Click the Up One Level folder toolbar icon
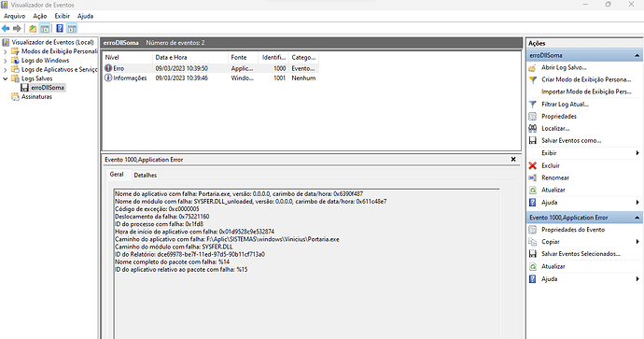This screenshot has height=339, width=644. pos(33,28)
